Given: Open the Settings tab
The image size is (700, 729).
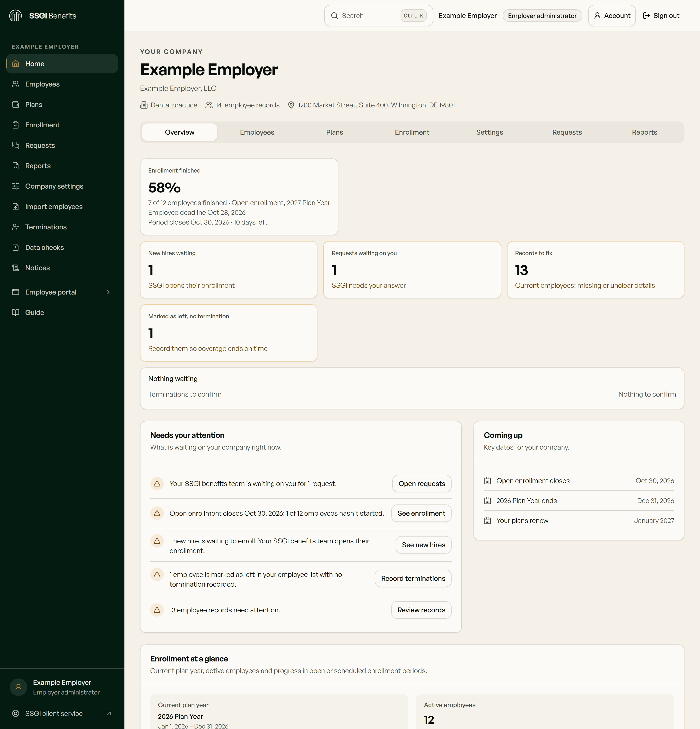Looking at the screenshot, I should pyautogui.click(x=490, y=132).
